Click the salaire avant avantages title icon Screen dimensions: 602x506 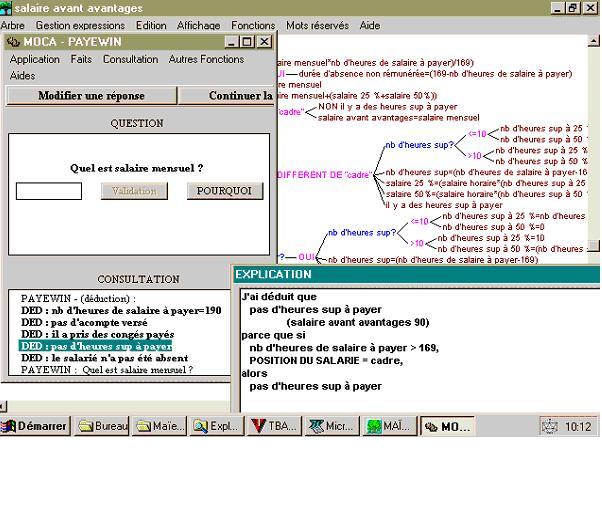7,8
